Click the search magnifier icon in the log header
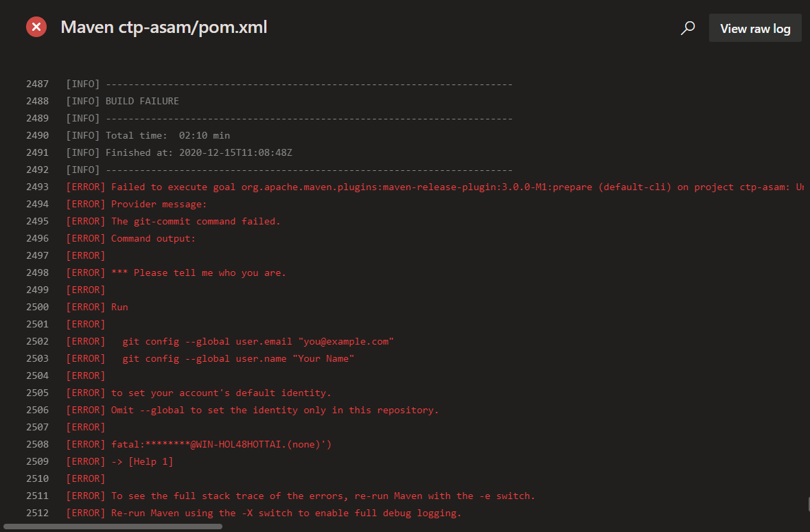The image size is (810, 532). pos(687,28)
